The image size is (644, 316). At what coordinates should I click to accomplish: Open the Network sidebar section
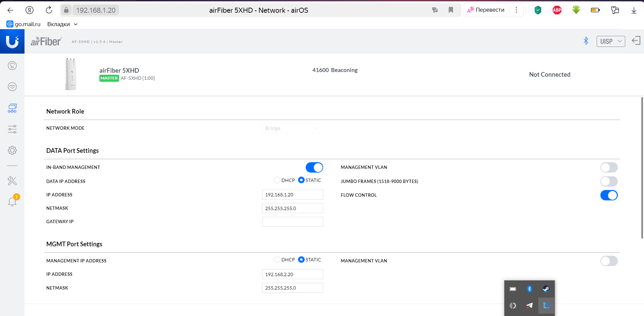click(x=12, y=108)
